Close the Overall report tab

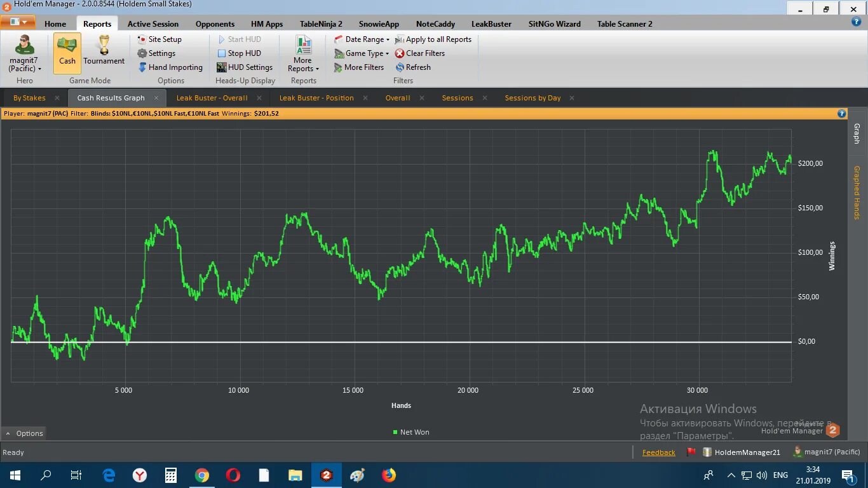pos(423,98)
